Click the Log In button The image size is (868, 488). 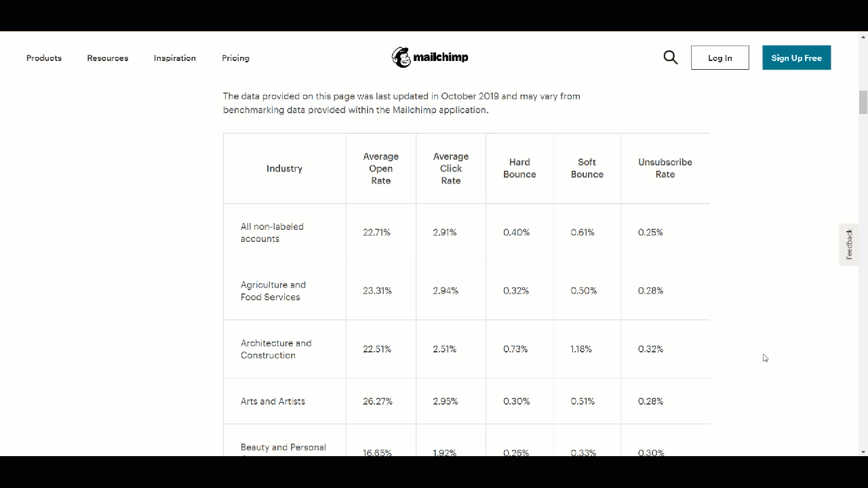pos(720,58)
